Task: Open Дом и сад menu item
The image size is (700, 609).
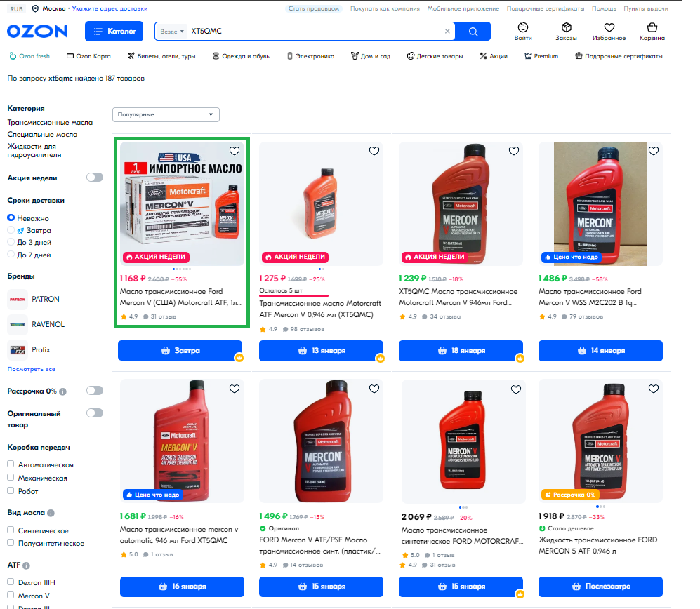Action: click(x=371, y=56)
